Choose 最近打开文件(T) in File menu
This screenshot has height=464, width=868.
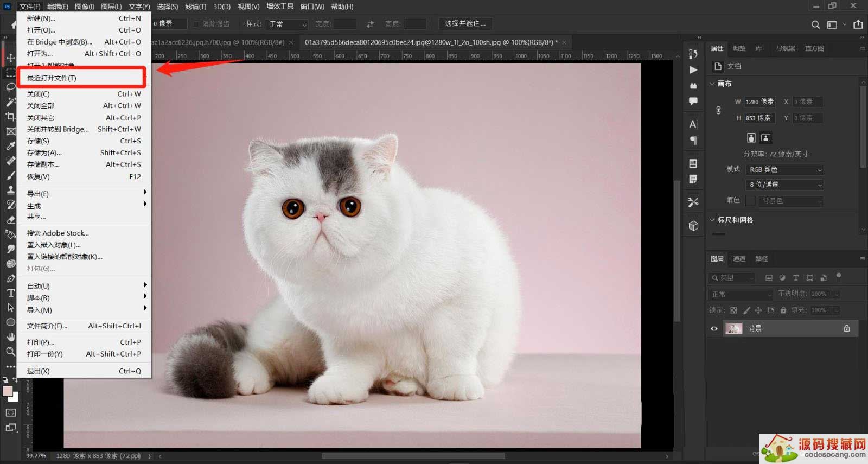(84, 78)
